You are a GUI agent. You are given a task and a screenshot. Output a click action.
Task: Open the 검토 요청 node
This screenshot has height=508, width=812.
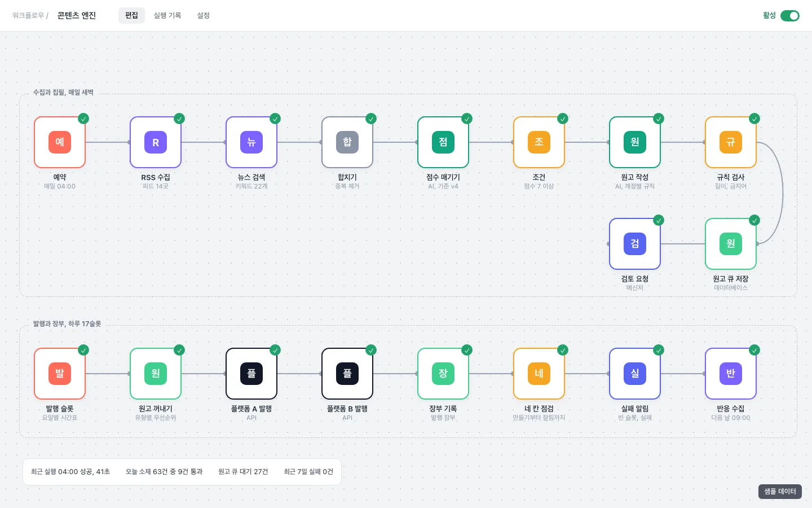635,244
